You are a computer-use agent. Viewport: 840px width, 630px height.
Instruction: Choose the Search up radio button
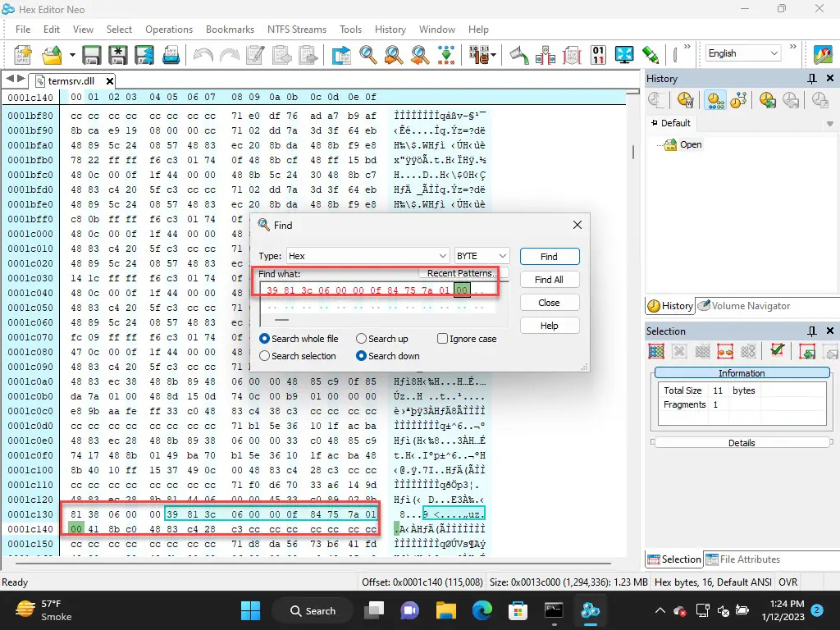(362, 339)
